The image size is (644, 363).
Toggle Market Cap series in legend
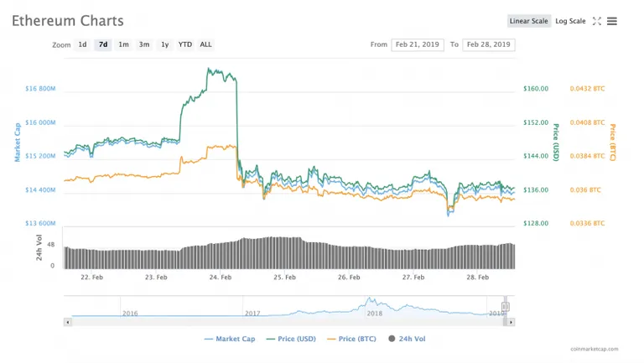pos(230,339)
